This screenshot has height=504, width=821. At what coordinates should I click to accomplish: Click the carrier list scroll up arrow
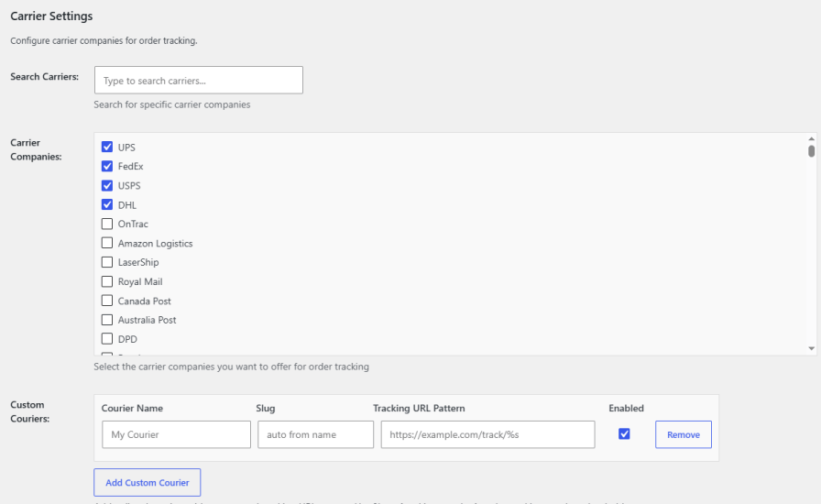coord(811,139)
